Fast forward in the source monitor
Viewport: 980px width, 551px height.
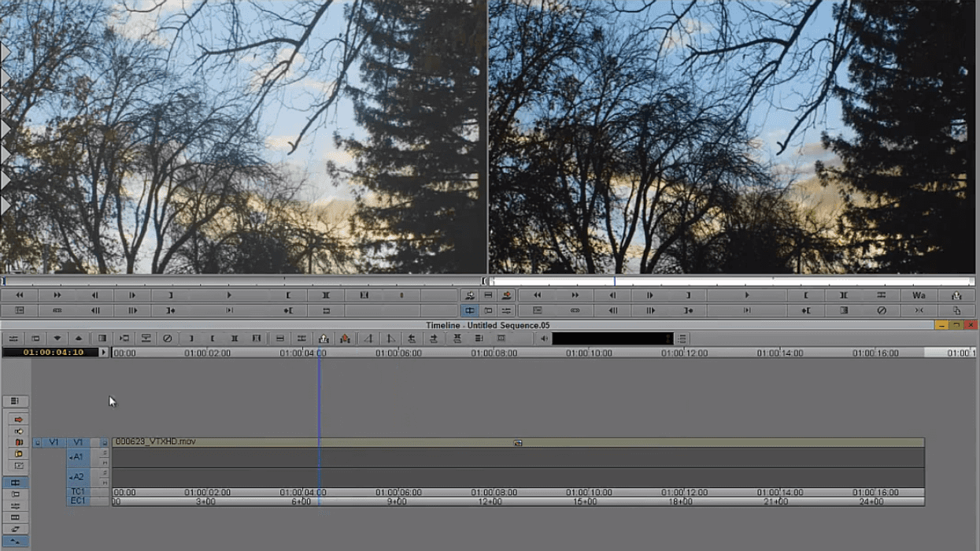[57, 295]
